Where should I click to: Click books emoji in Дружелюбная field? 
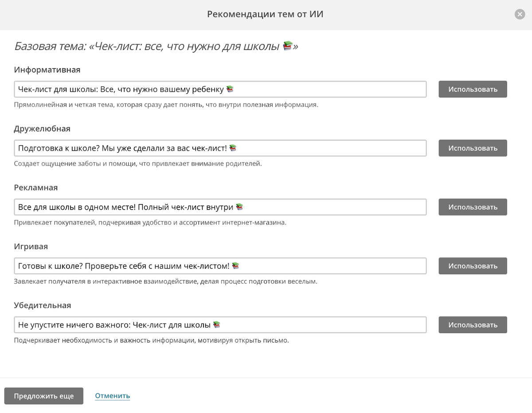tap(233, 148)
